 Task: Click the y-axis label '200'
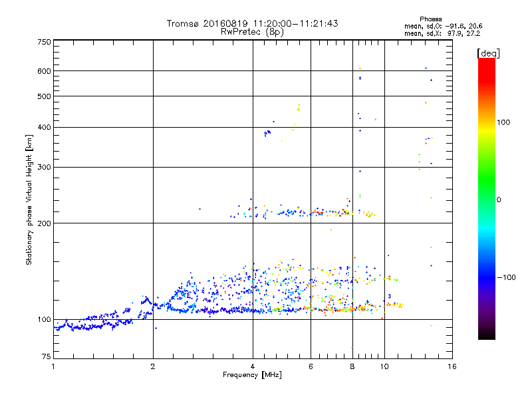(44, 223)
